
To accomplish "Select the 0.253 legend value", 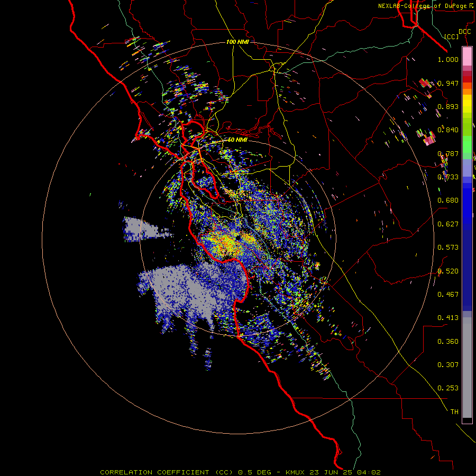I will click(448, 388).
